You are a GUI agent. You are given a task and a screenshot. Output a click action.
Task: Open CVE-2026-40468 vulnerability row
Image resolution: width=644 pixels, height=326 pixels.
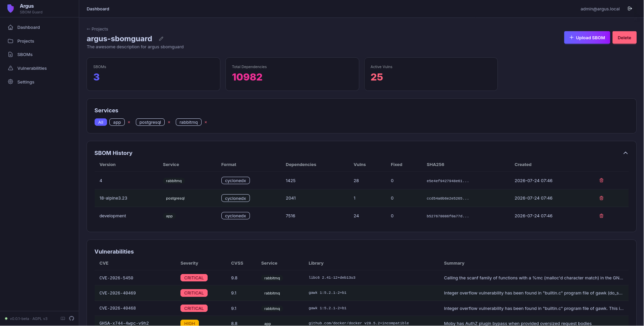362,309
